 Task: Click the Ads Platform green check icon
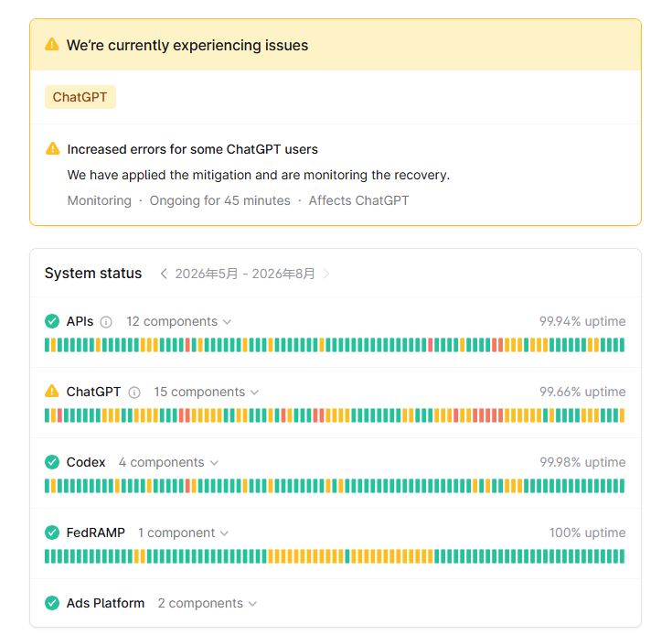(x=52, y=603)
